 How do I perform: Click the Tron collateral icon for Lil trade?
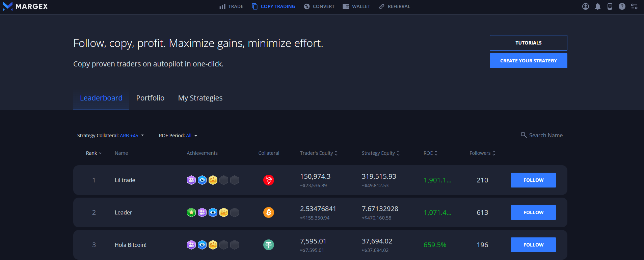(269, 180)
